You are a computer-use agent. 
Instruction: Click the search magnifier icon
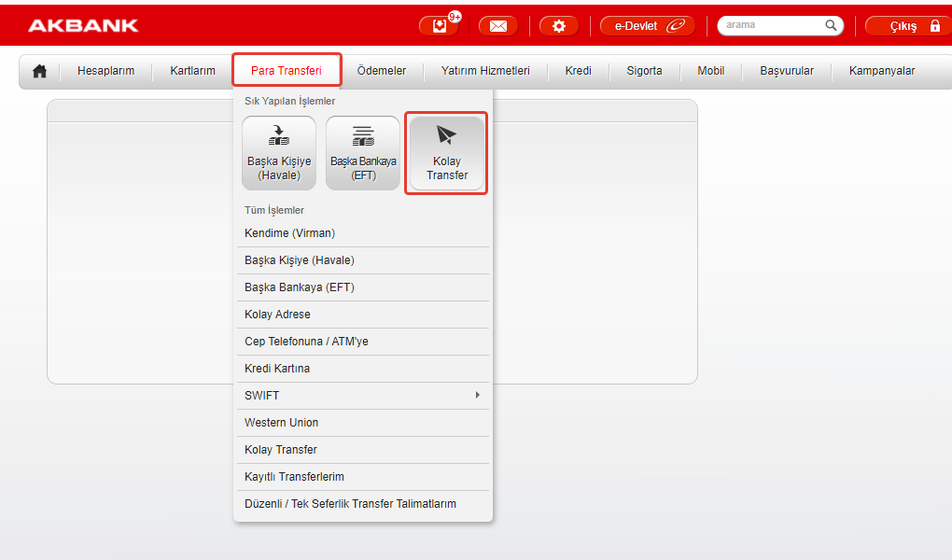[831, 25]
